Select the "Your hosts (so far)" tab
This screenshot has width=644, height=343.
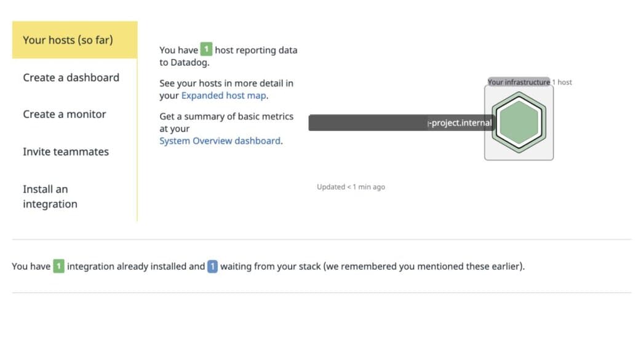68,40
